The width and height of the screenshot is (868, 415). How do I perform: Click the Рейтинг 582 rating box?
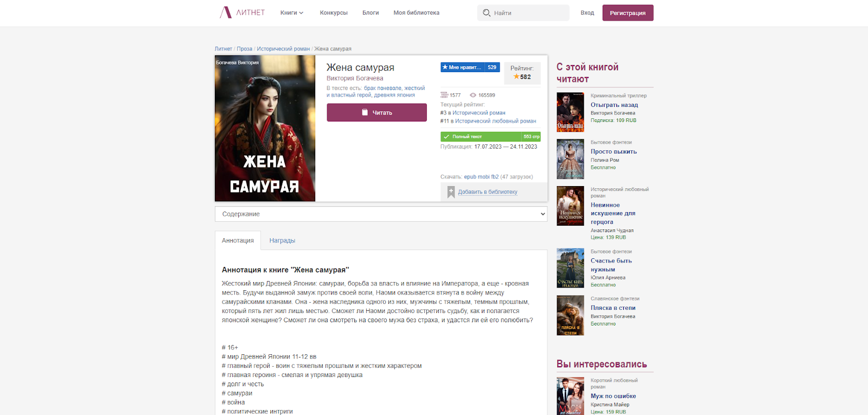[522, 73]
